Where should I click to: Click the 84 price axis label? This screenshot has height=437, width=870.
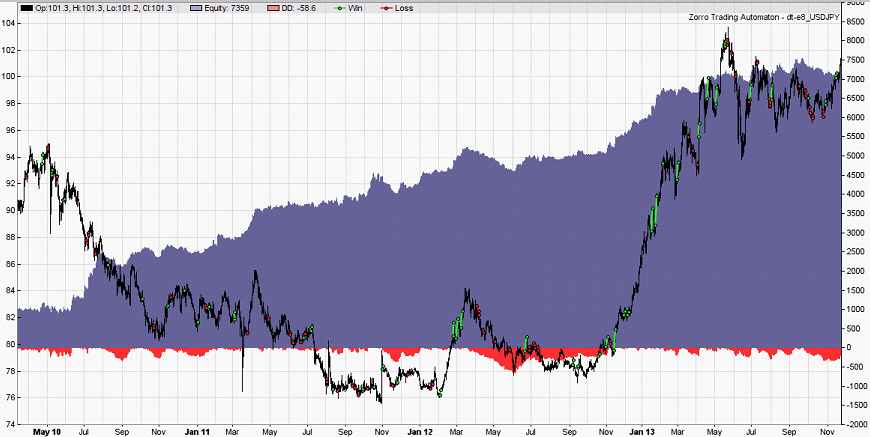coord(9,291)
